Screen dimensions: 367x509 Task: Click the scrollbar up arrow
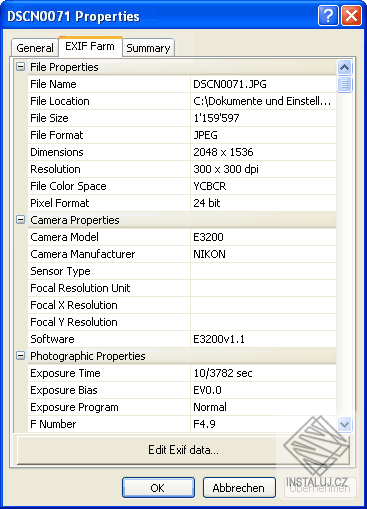coord(344,67)
